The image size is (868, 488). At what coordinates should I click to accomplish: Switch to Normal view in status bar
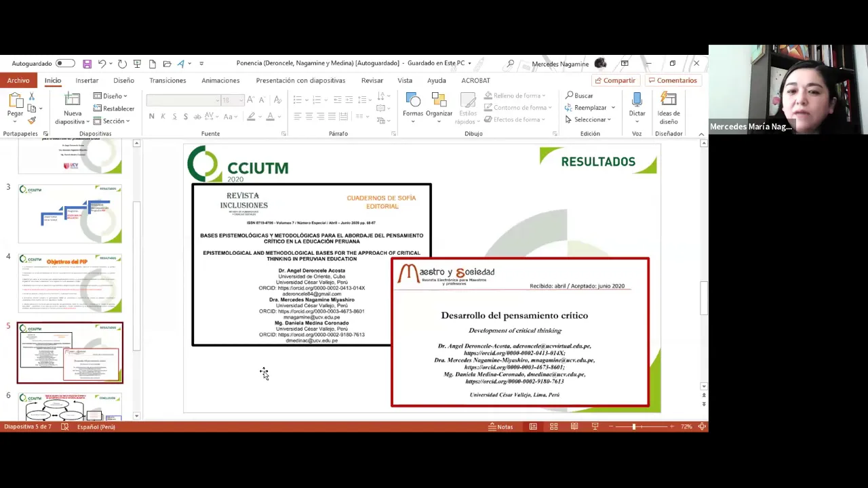[533, 427]
